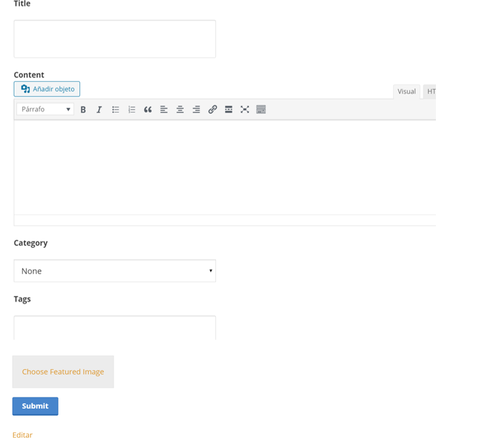Enable distraction-free fullscreen mode
The width and height of the screenshot is (495, 448).
245,110
